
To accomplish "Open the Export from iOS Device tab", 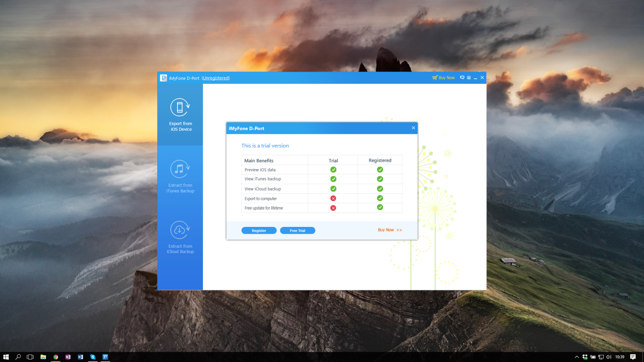I will [x=180, y=115].
